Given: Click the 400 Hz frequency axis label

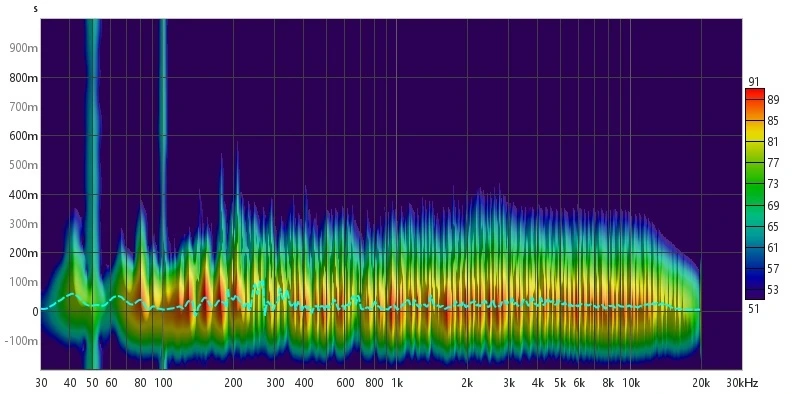Looking at the screenshot, I should click(304, 383).
